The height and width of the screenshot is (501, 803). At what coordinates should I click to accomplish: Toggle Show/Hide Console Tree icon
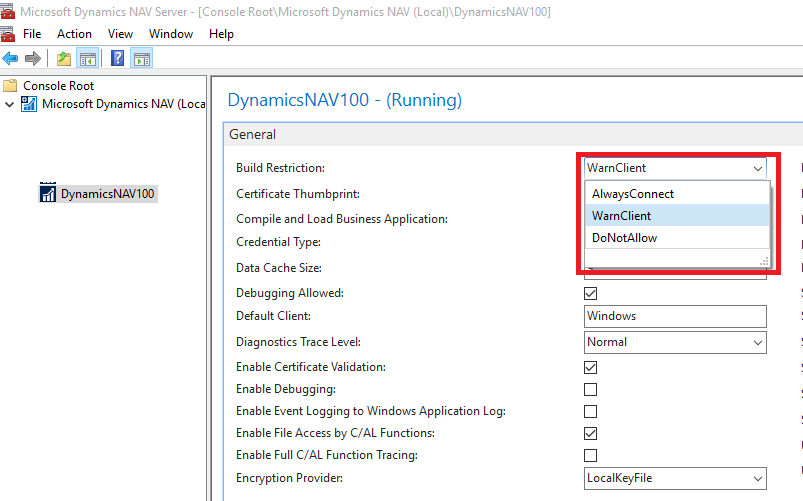[x=88, y=58]
